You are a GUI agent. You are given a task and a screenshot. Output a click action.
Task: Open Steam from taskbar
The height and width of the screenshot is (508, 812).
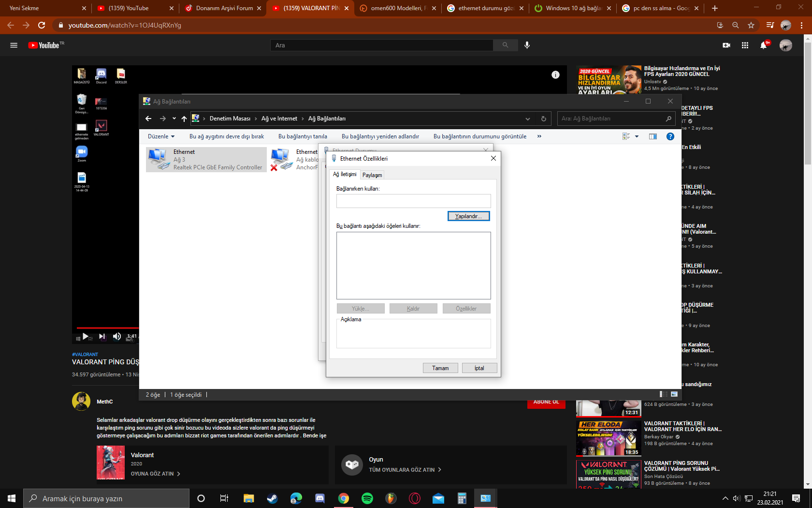(x=272, y=498)
